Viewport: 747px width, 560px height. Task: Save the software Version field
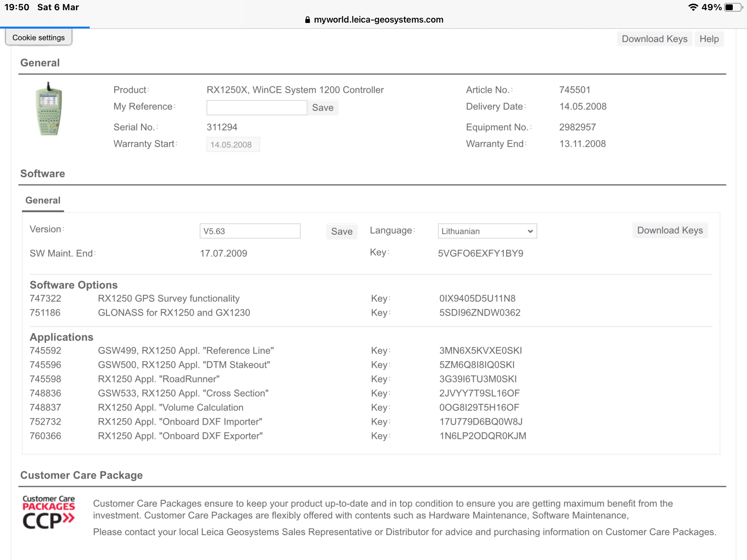(x=342, y=231)
